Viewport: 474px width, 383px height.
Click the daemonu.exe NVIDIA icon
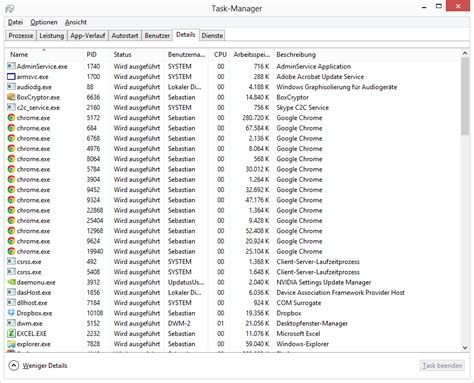11,282
